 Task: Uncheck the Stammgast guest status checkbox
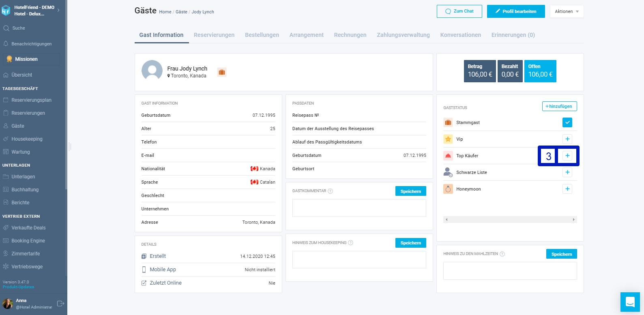567,122
